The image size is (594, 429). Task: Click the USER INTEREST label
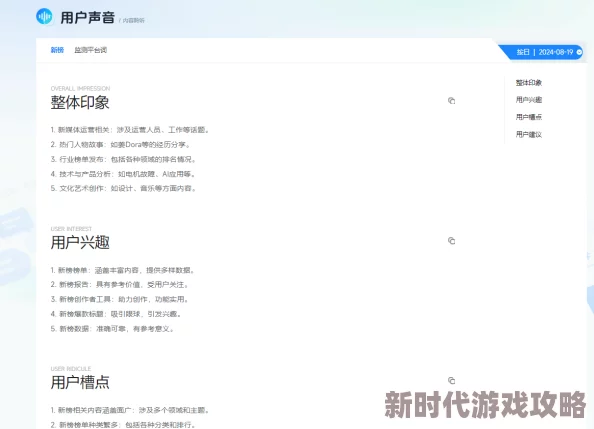pos(71,229)
